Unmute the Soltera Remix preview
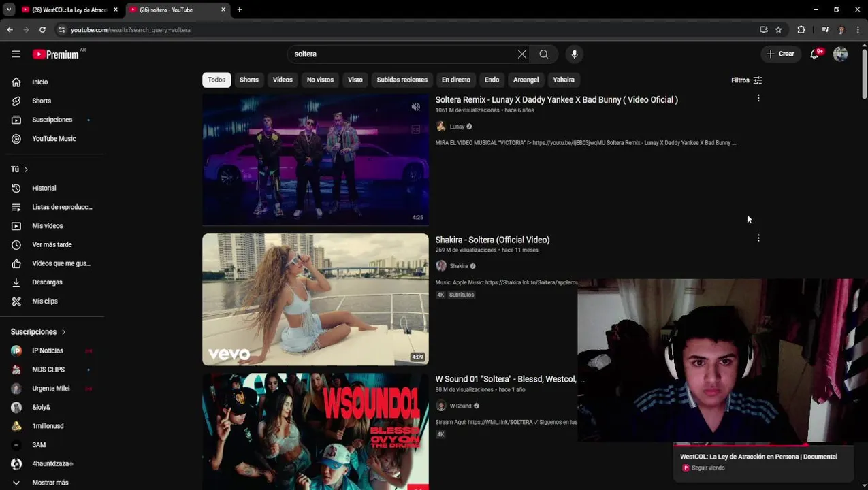The height and width of the screenshot is (490, 868). [416, 107]
